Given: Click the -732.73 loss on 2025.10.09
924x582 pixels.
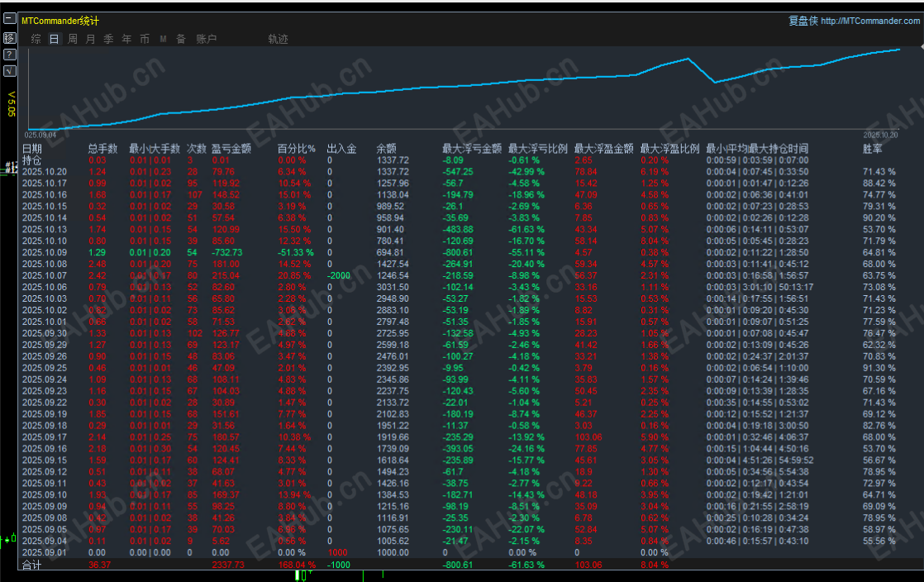Looking at the screenshot, I should [227, 252].
